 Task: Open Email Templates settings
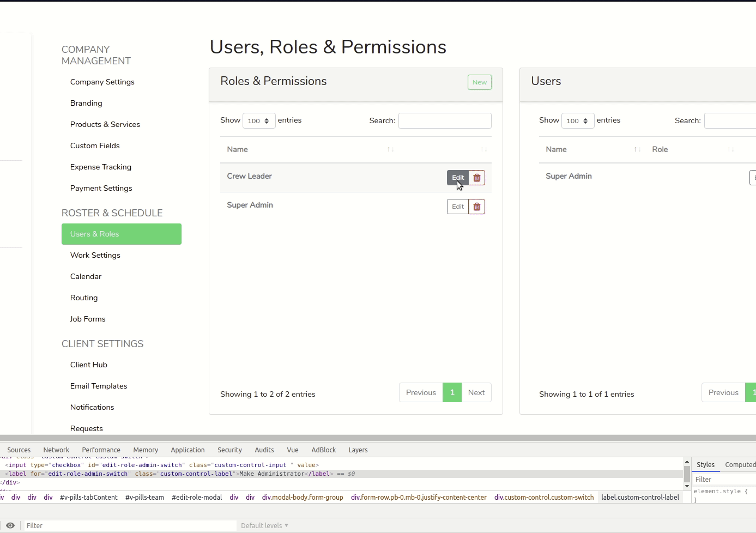99,386
